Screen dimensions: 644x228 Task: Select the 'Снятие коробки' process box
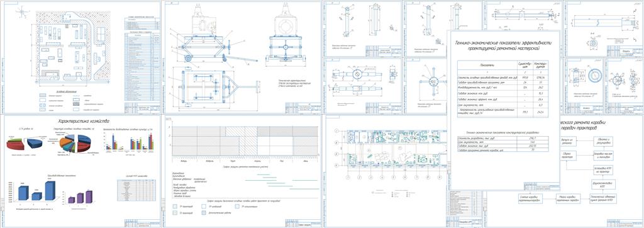point(530,198)
